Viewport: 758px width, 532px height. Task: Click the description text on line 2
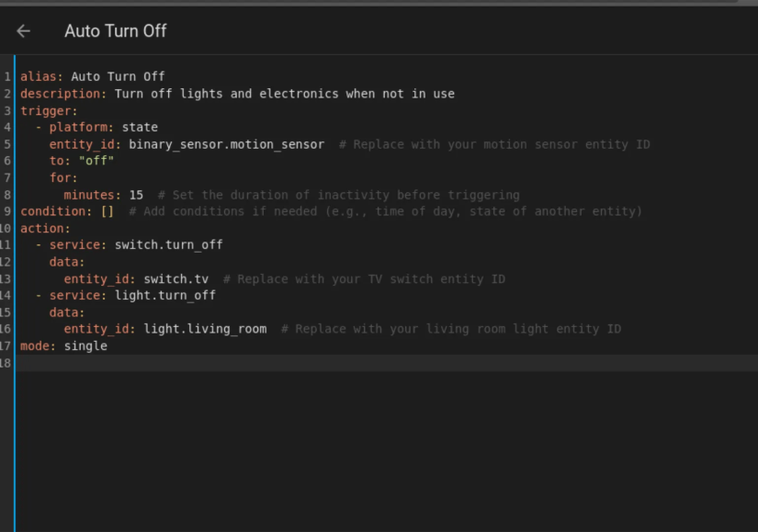click(284, 94)
